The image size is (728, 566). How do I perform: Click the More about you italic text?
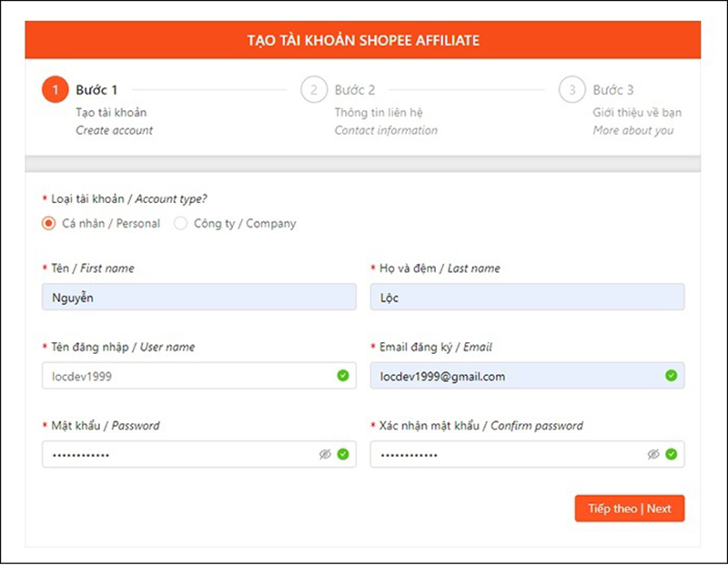point(633,130)
